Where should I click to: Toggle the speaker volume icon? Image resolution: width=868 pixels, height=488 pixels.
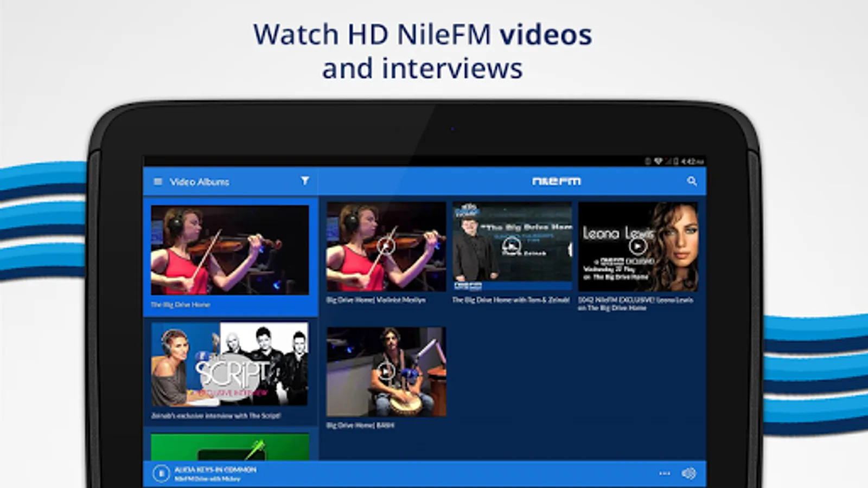tap(688, 473)
